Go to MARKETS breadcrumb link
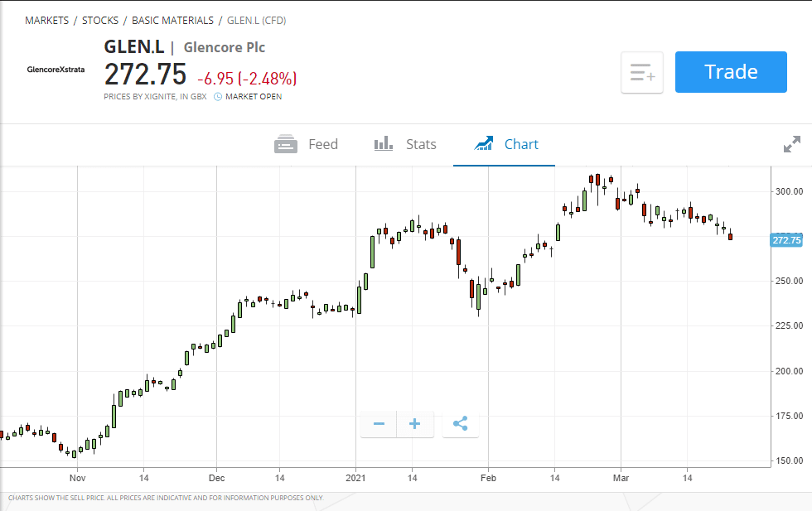 tap(46, 21)
